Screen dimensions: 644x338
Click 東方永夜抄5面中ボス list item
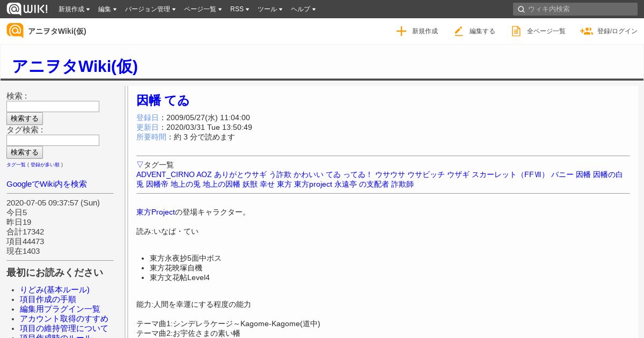(185, 258)
